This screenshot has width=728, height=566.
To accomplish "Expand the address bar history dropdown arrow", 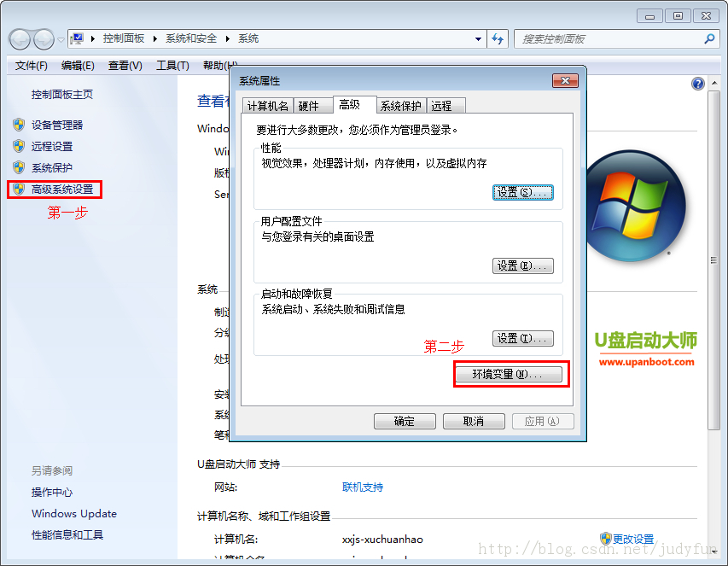I will click(478, 39).
